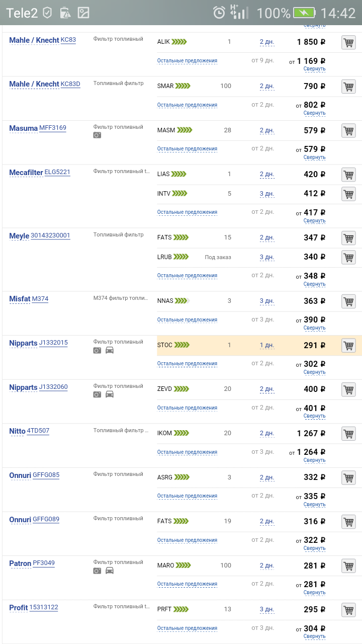Add Meyle LRUB offer to cart
The width and height of the screenshot is (362, 644).
click(x=348, y=257)
